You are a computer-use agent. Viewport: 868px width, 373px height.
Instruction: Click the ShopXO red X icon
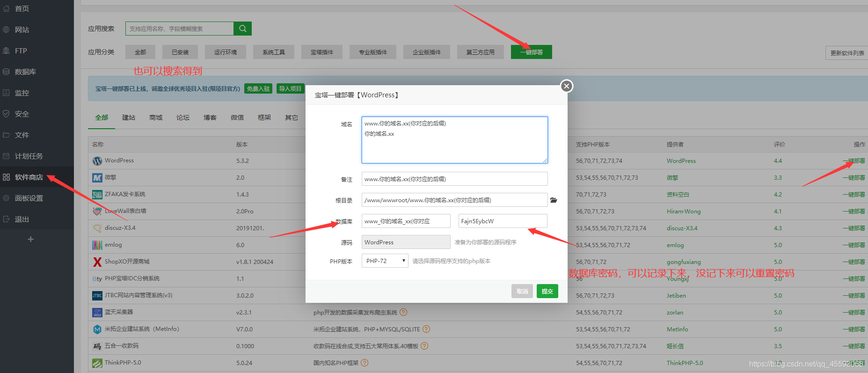tap(97, 262)
